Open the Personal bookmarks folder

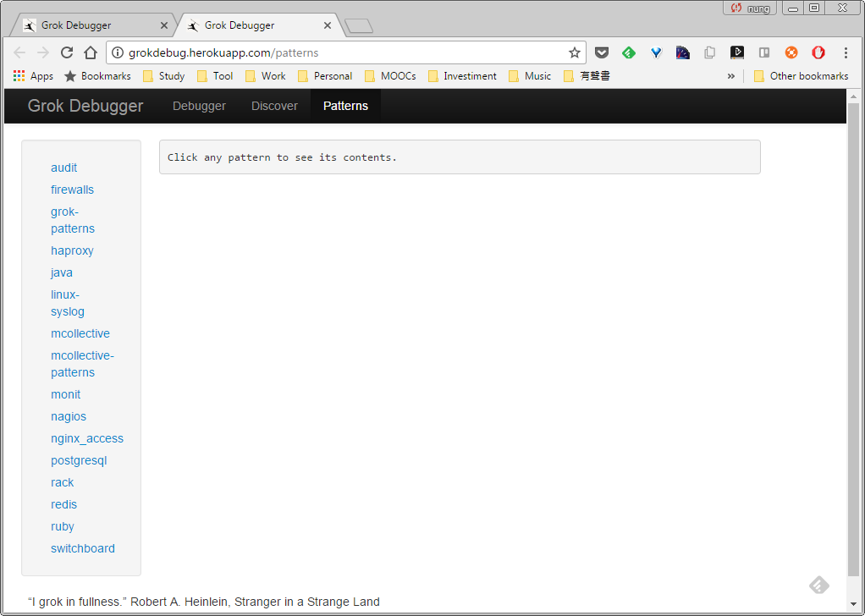coord(325,76)
